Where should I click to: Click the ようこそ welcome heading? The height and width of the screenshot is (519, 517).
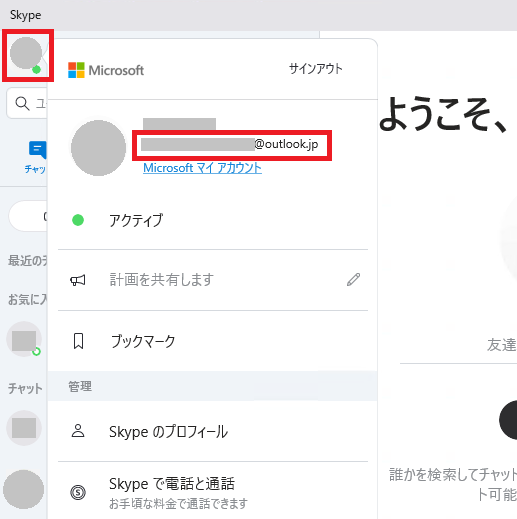point(443,113)
